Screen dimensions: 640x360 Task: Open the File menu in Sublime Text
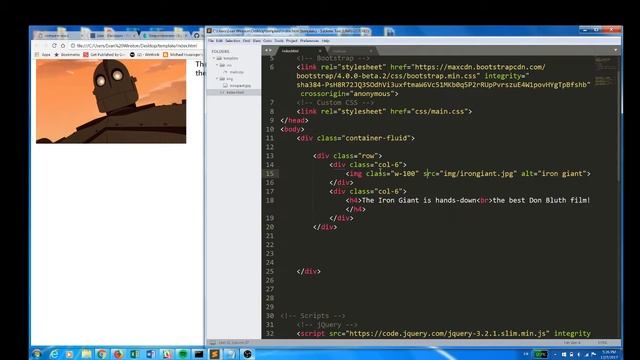211,41
